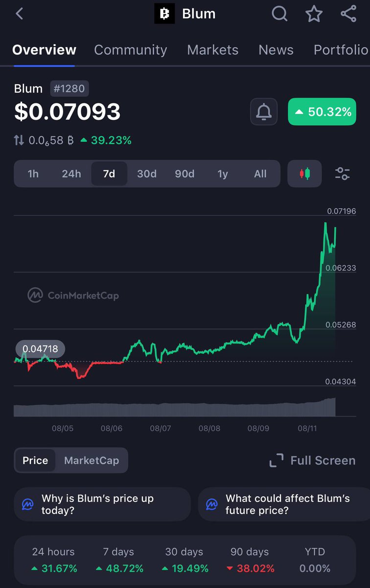Select the 24h time range
The width and height of the screenshot is (370, 588).
(x=71, y=174)
